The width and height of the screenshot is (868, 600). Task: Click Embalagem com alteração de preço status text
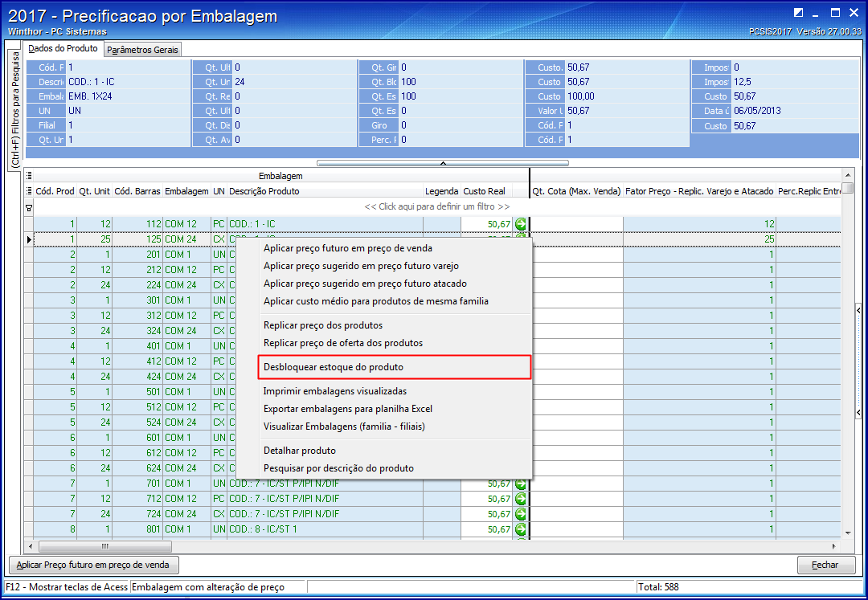tap(207, 586)
